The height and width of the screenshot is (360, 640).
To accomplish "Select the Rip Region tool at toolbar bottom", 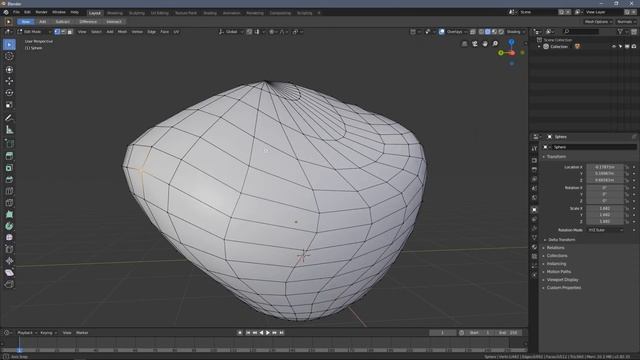I will coord(9,284).
